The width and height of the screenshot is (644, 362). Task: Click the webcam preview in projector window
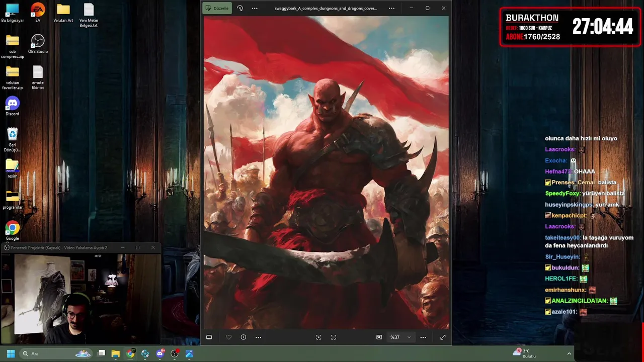(80, 299)
